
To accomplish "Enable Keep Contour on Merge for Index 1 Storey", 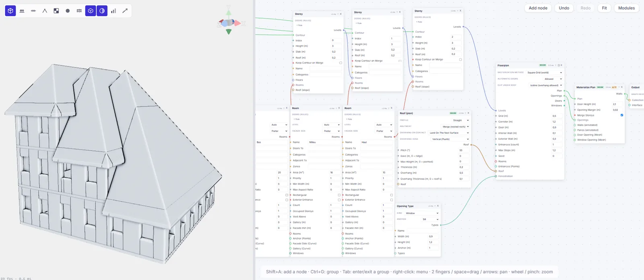I will click(400, 61).
